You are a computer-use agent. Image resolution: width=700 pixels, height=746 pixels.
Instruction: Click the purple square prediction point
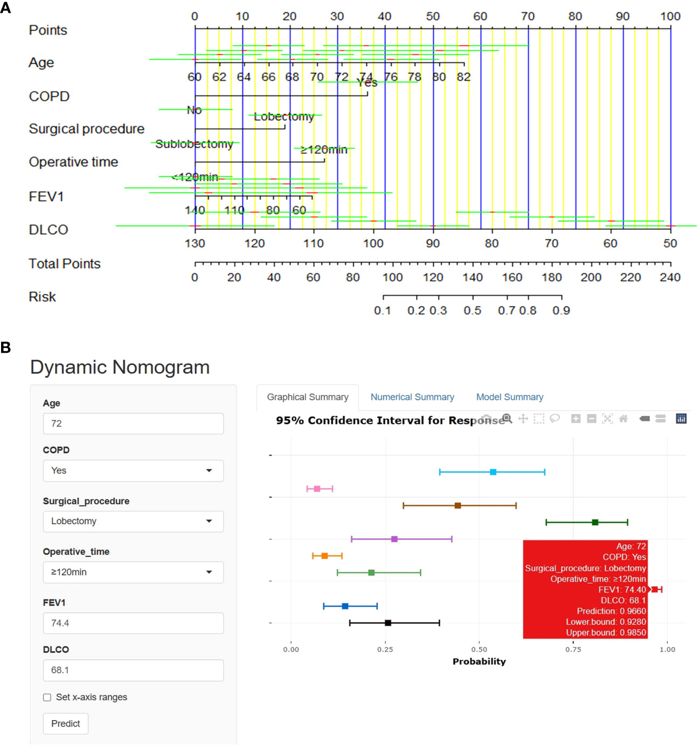(394, 539)
